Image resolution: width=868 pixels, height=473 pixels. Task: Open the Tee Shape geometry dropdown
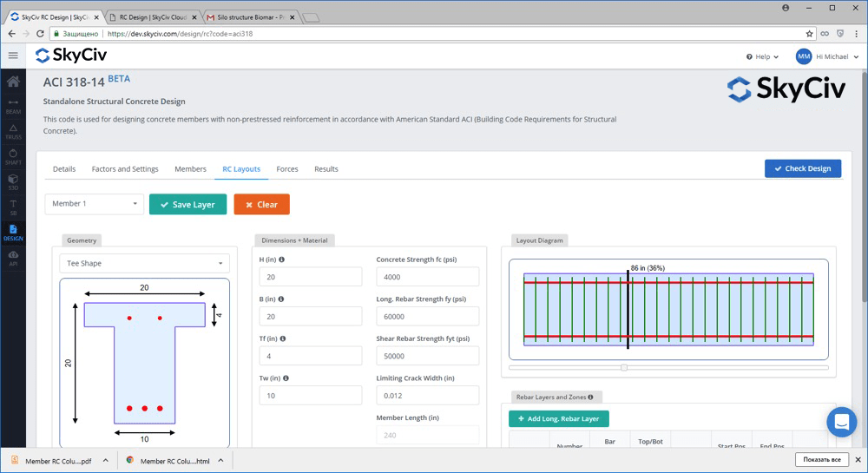(144, 263)
